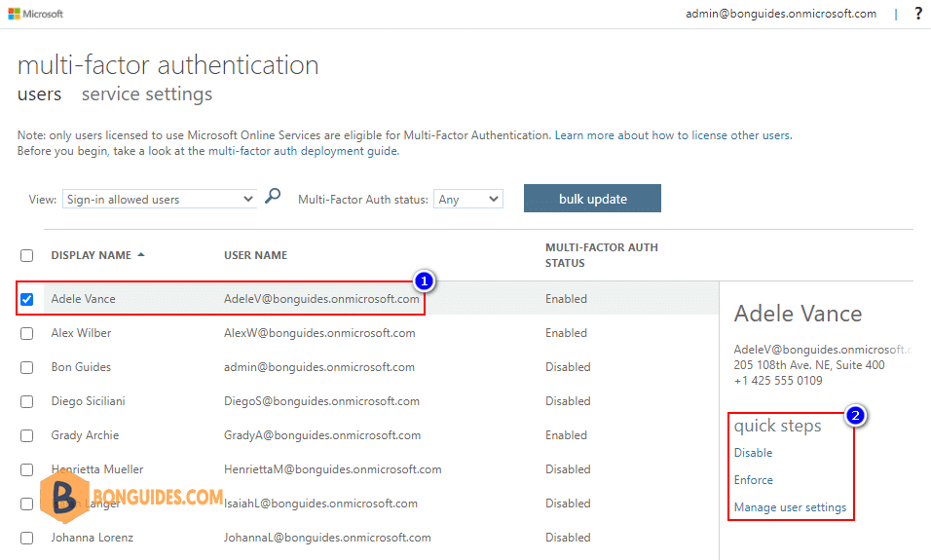Select the Diego Siciliani checkbox

(x=26, y=402)
